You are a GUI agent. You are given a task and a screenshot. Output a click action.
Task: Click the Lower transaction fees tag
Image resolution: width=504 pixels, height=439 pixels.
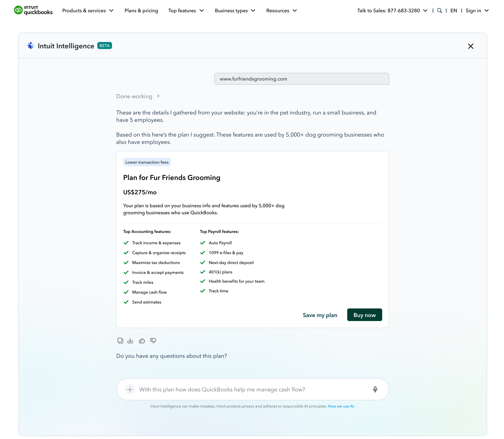(x=147, y=162)
